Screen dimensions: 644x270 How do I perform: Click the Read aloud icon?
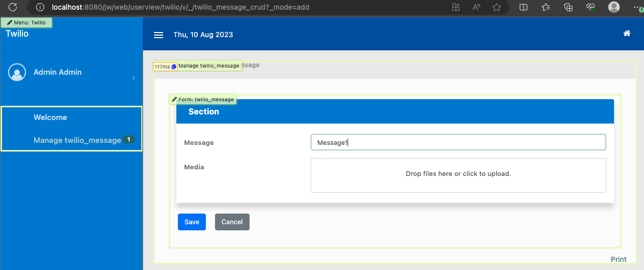pos(477,7)
